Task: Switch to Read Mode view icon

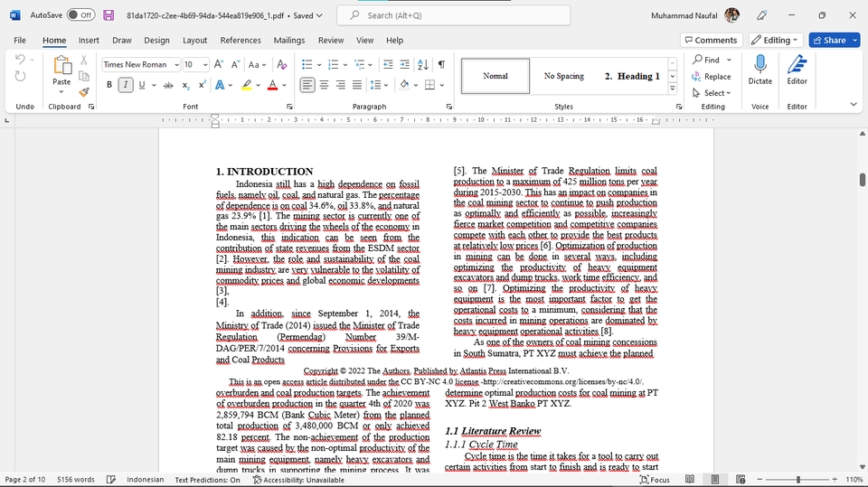Action: tap(690, 479)
